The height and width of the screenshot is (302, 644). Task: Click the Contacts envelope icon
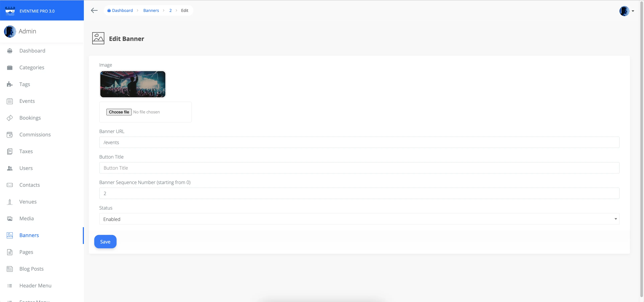pos(10,185)
